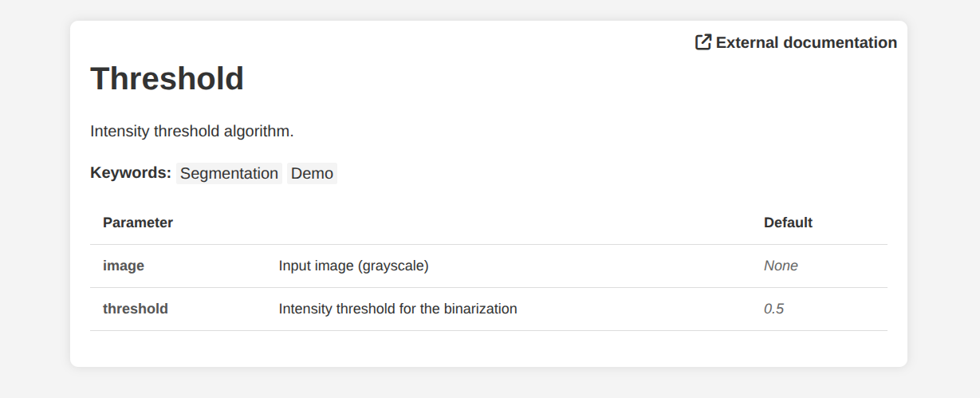Click the None default value

pos(781,266)
